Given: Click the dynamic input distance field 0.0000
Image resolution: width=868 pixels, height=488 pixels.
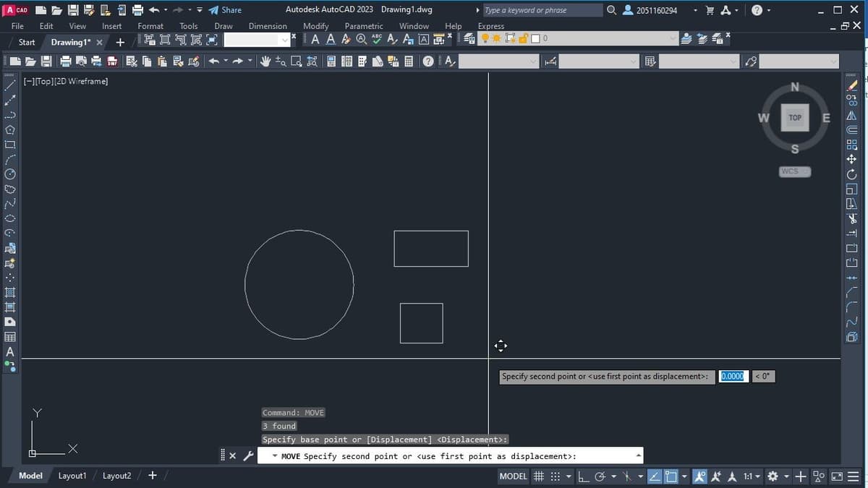Looking at the screenshot, I should (733, 376).
